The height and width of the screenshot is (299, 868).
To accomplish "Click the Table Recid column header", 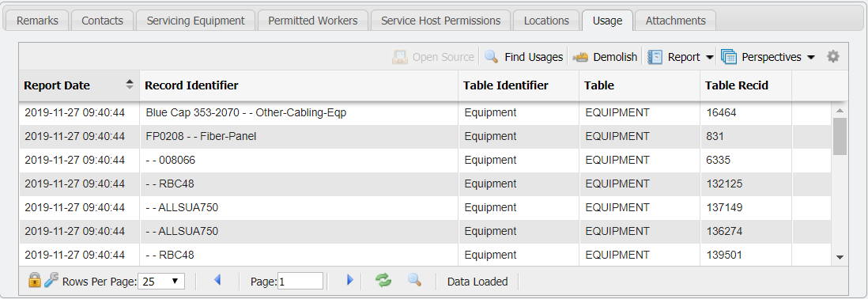I will (x=745, y=85).
